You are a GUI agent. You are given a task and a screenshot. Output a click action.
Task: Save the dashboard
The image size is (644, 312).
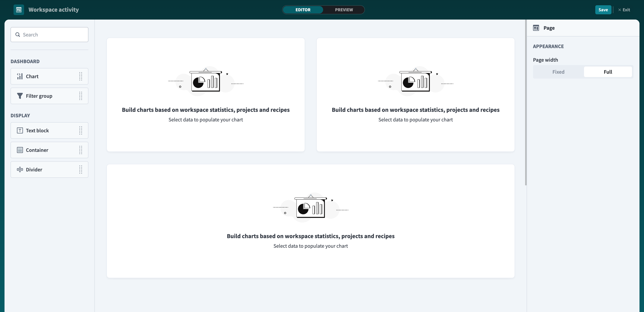tap(603, 10)
